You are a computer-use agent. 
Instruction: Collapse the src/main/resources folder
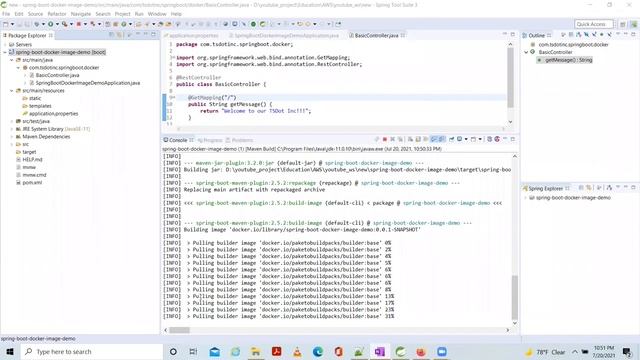tap(12, 91)
